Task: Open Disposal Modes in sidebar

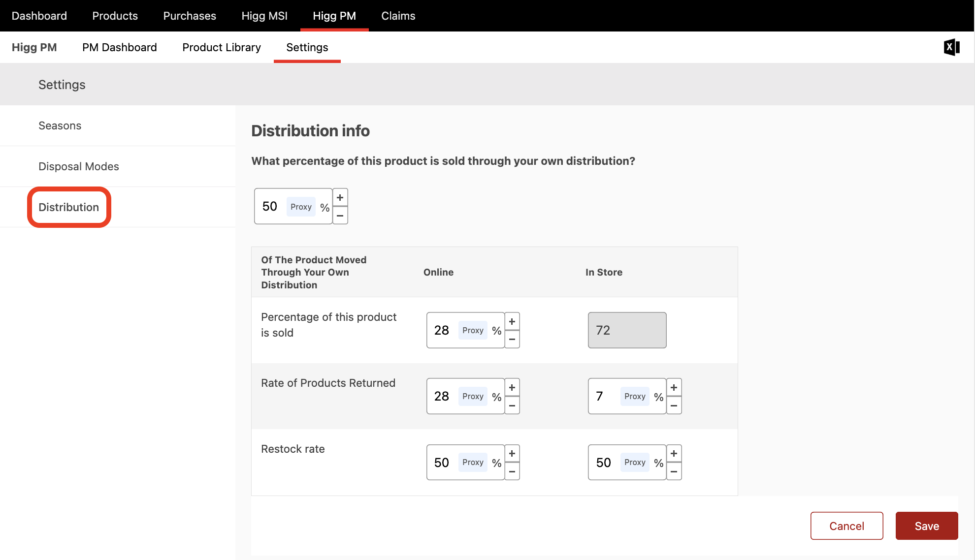Action: point(118,166)
